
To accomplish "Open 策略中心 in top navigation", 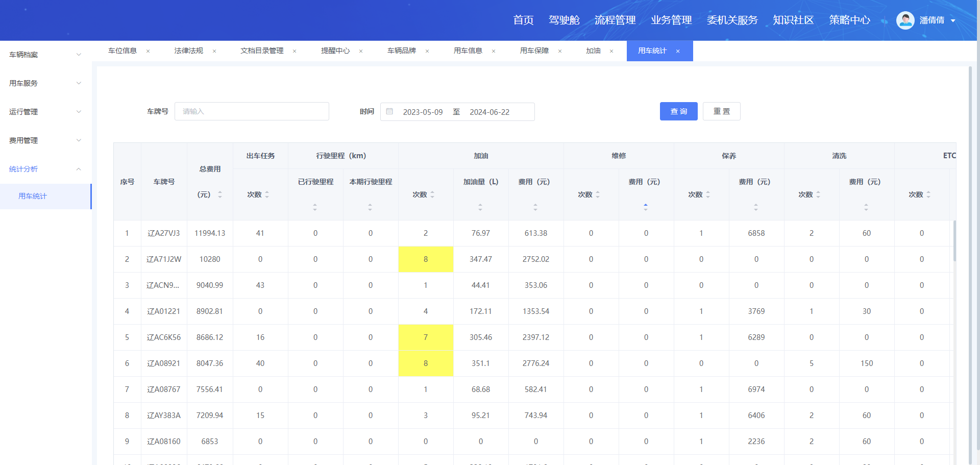I will click(x=849, y=20).
